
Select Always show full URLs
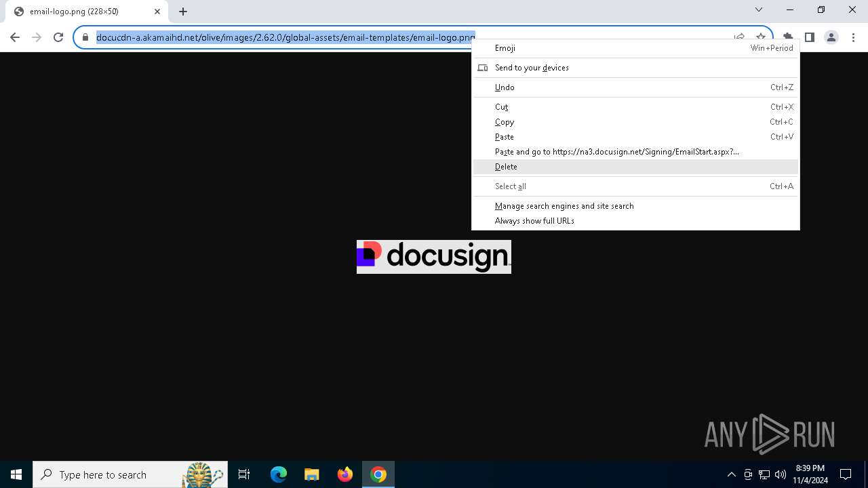click(635, 221)
